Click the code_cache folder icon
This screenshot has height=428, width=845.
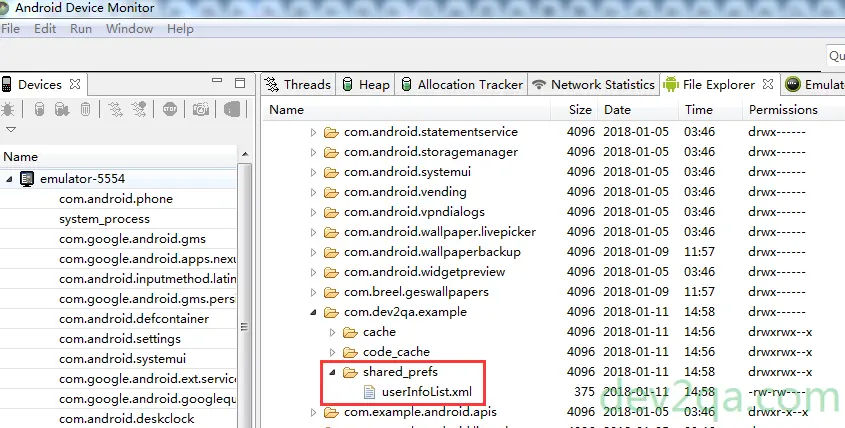pyautogui.click(x=350, y=352)
